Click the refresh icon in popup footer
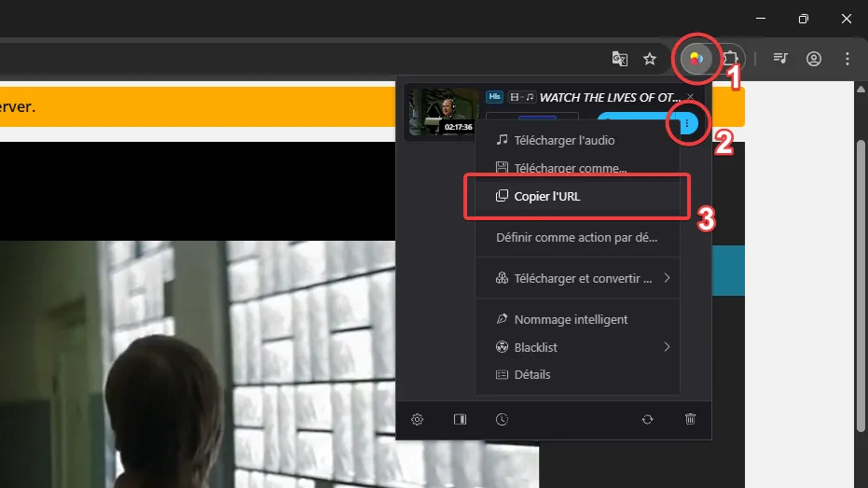 pyautogui.click(x=647, y=420)
